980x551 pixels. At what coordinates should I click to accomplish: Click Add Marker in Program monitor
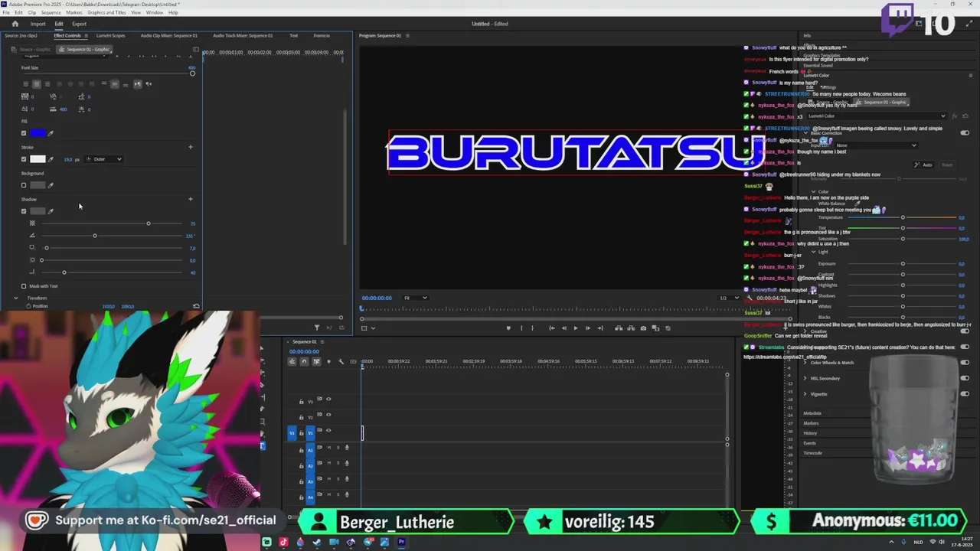coord(508,328)
